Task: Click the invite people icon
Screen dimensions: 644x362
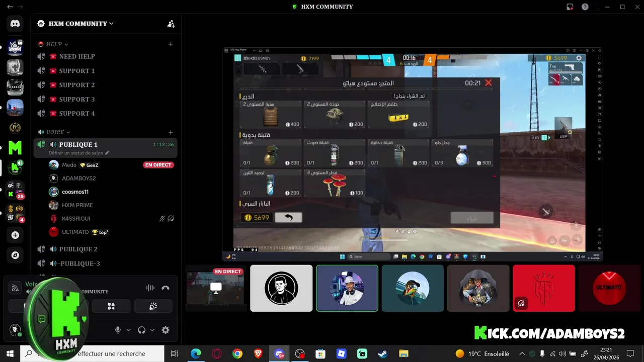Action: coord(171,24)
